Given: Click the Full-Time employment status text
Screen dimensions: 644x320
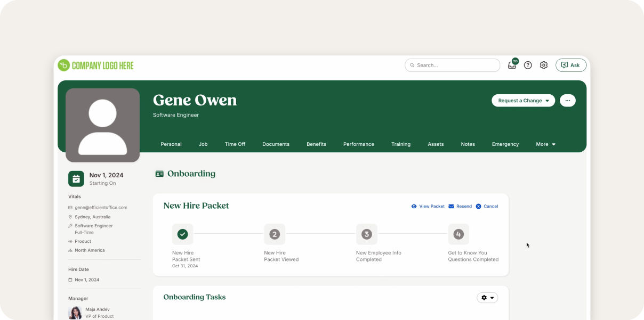Looking at the screenshot, I should pyautogui.click(x=84, y=233).
